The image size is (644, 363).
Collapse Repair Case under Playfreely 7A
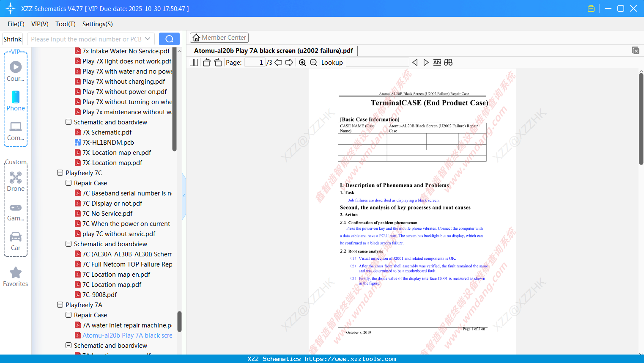pyautogui.click(x=69, y=315)
